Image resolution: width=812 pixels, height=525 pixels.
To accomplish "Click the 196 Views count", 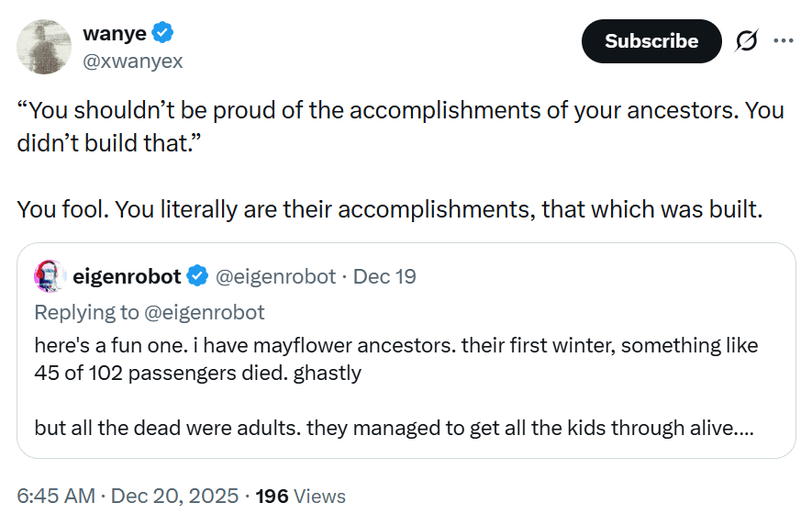I will [300, 497].
